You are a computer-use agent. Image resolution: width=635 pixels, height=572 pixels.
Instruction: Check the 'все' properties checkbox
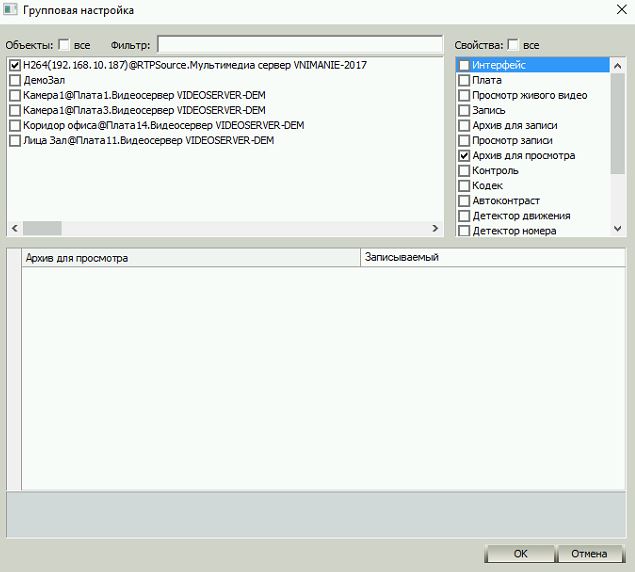tap(513, 45)
